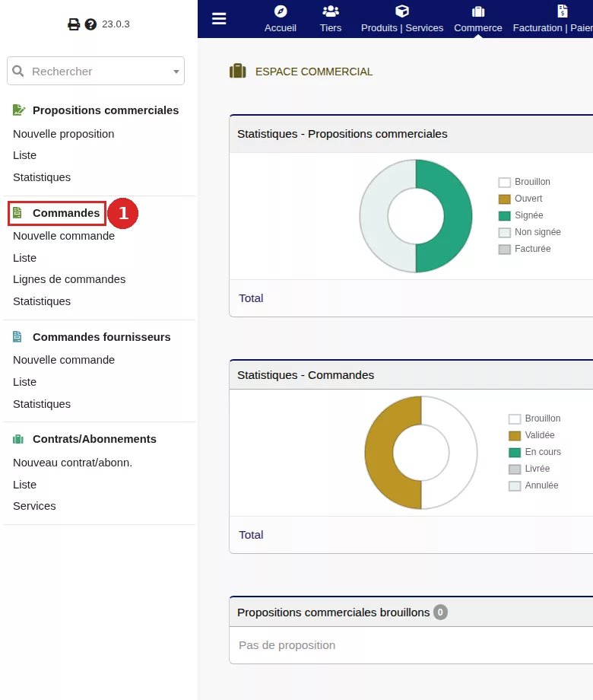Expand the Rechercher dropdown arrow

pos(176,72)
